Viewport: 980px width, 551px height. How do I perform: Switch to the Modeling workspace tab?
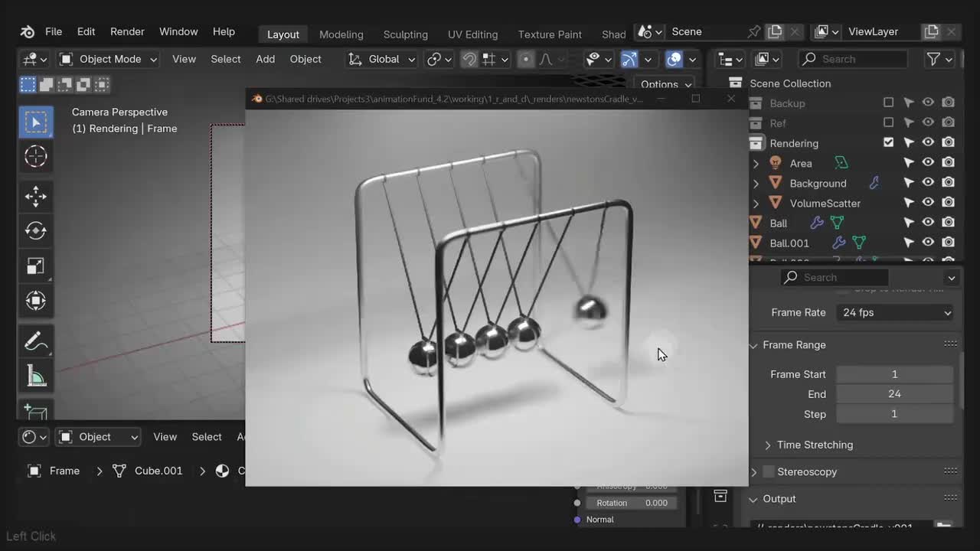tap(341, 34)
